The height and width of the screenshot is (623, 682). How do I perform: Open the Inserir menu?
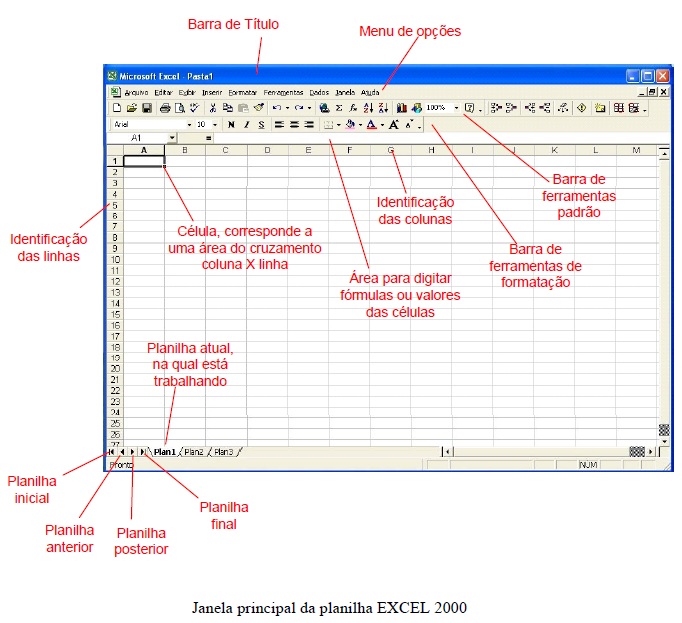pos(212,93)
